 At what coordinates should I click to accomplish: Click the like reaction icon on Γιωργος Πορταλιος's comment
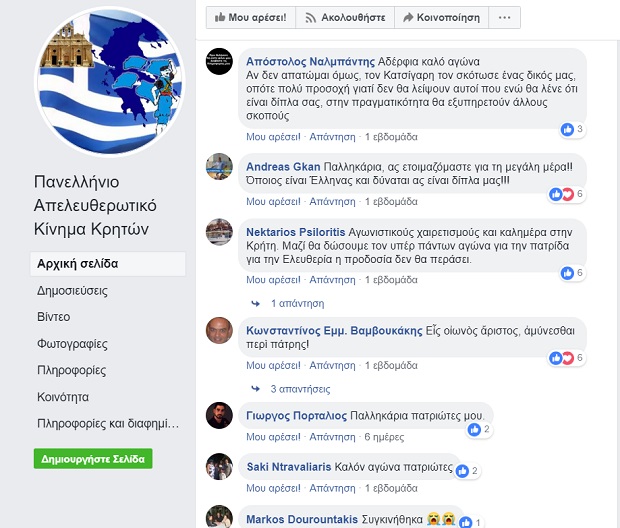coord(474,429)
